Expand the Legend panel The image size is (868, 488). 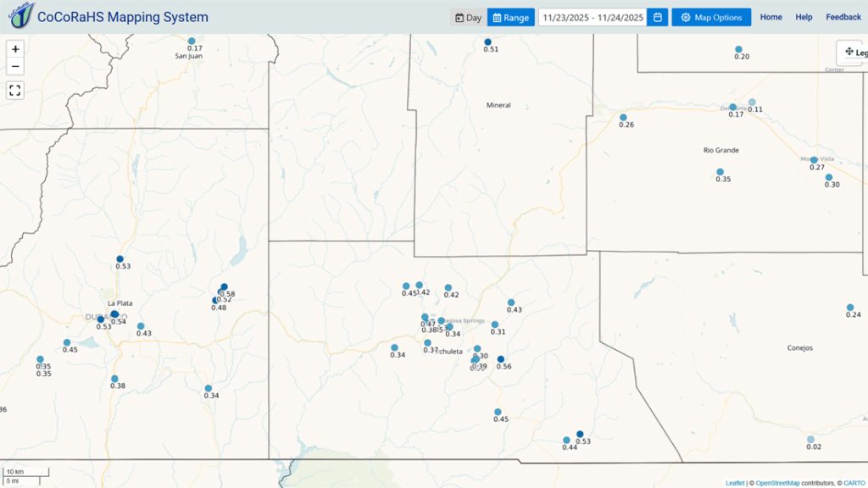[853, 53]
